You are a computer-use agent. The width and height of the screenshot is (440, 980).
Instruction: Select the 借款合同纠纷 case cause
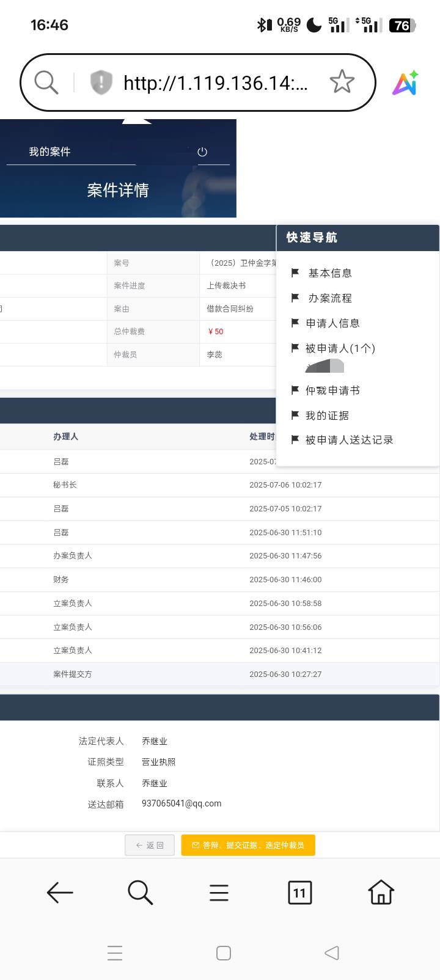pos(230,309)
